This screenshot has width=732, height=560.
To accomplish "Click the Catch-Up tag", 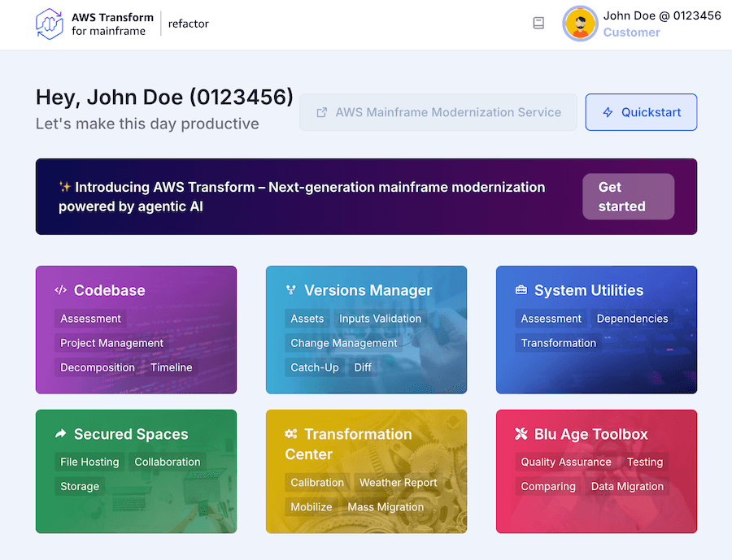I will (315, 367).
